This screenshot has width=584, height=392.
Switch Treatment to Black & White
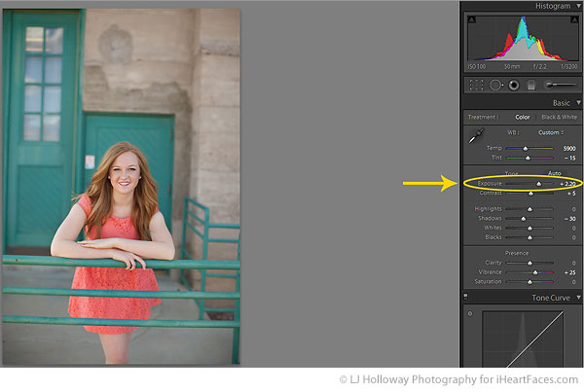(x=559, y=117)
